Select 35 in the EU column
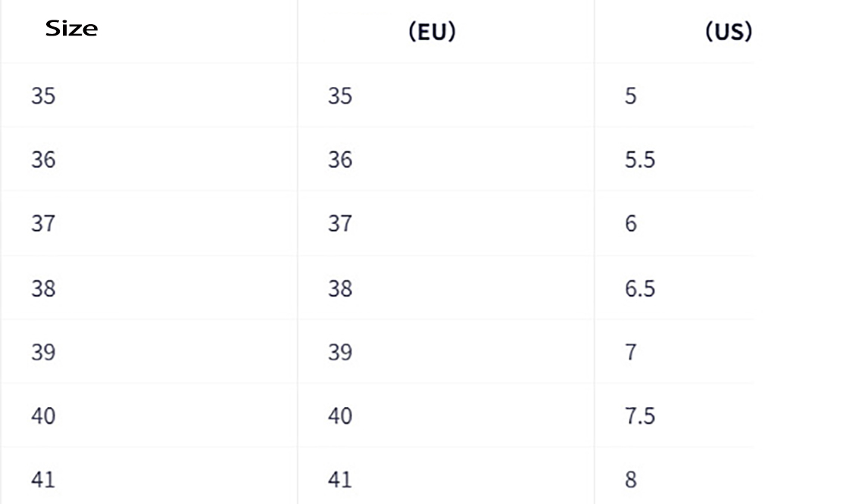This screenshot has width=843, height=504. pos(340,96)
